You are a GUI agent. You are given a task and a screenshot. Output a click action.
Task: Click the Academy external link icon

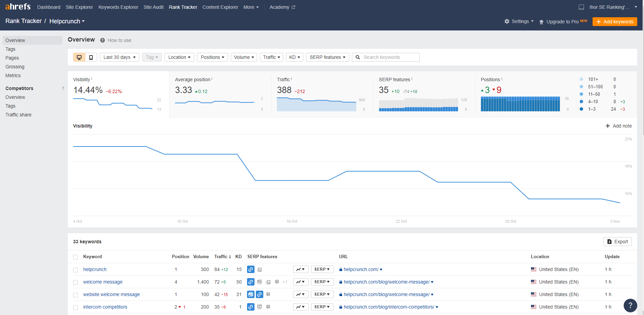(x=293, y=7)
